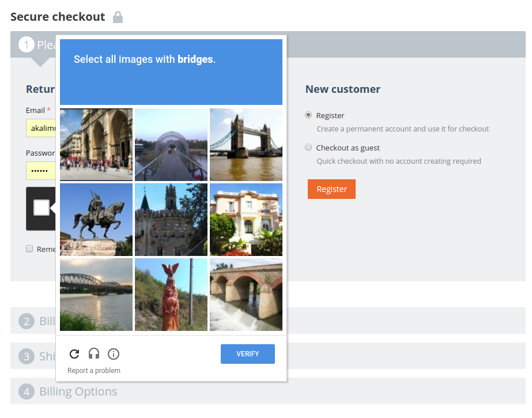
Task: Click the 'Select all images with bridges' banner
Action: coord(171,72)
